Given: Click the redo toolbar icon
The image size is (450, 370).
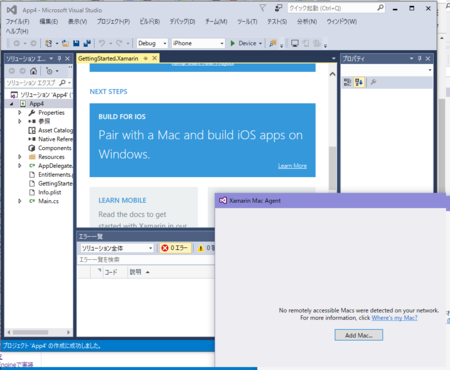Looking at the screenshot, I should (x=119, y=43).
